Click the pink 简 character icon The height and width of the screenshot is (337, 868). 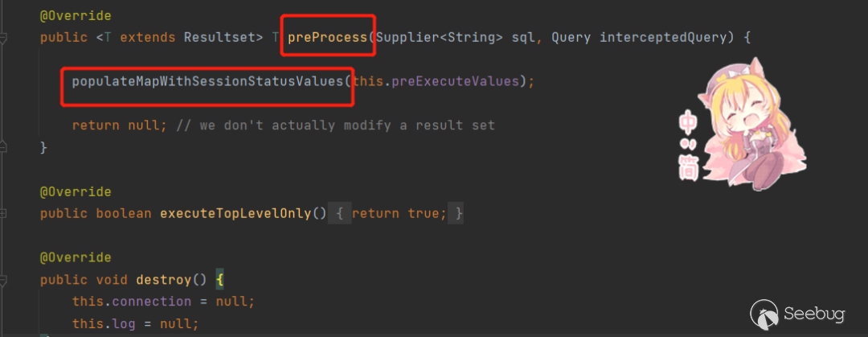click(690, 167)
